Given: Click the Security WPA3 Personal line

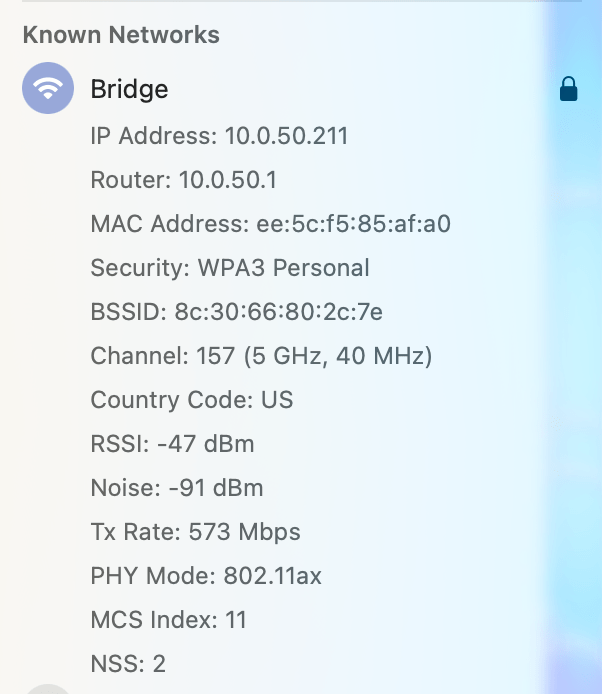Looking at the screenshot, I should [230, 268].
